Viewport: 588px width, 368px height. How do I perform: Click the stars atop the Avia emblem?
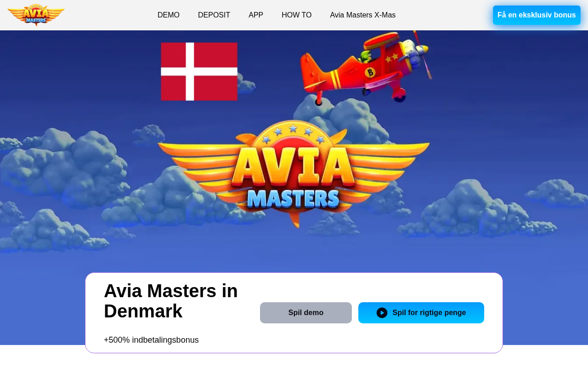(294, 133)
